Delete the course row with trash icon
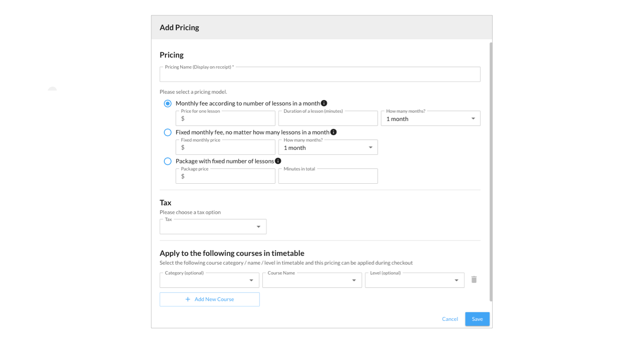The width and height of the screenshot is (644, 343). point(474,280)
